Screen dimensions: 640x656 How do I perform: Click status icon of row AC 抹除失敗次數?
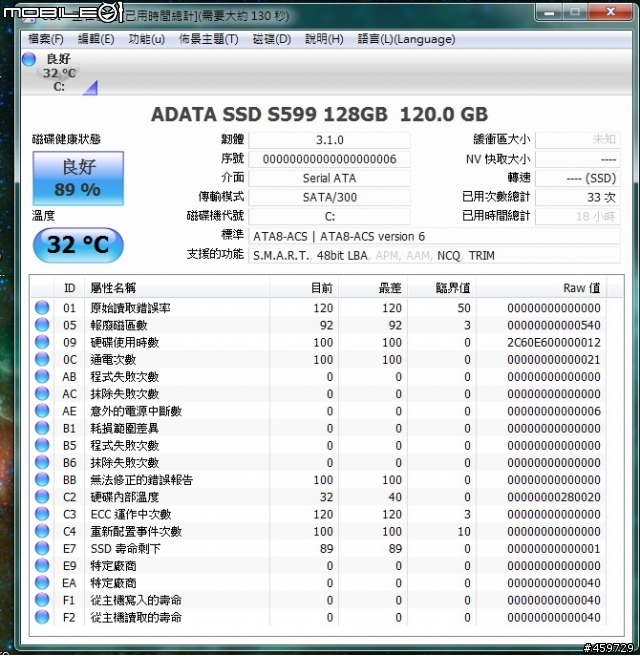click(42, 393)
